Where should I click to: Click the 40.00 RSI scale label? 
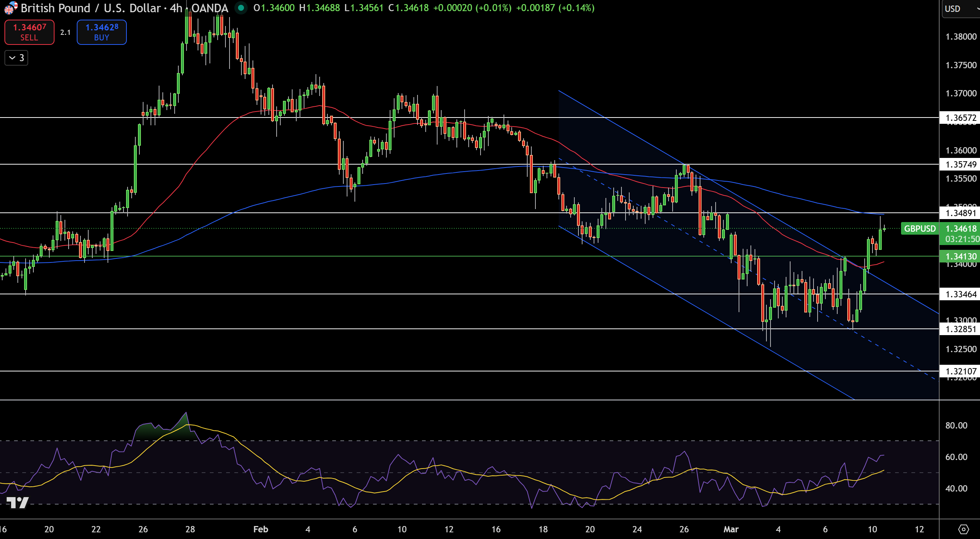(956, 489)
